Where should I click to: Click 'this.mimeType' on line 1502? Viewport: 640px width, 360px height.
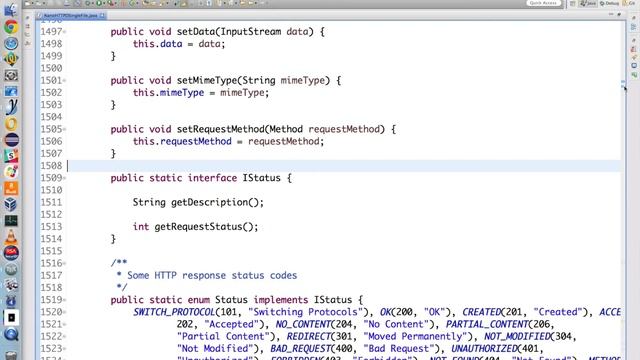(168, 93)
